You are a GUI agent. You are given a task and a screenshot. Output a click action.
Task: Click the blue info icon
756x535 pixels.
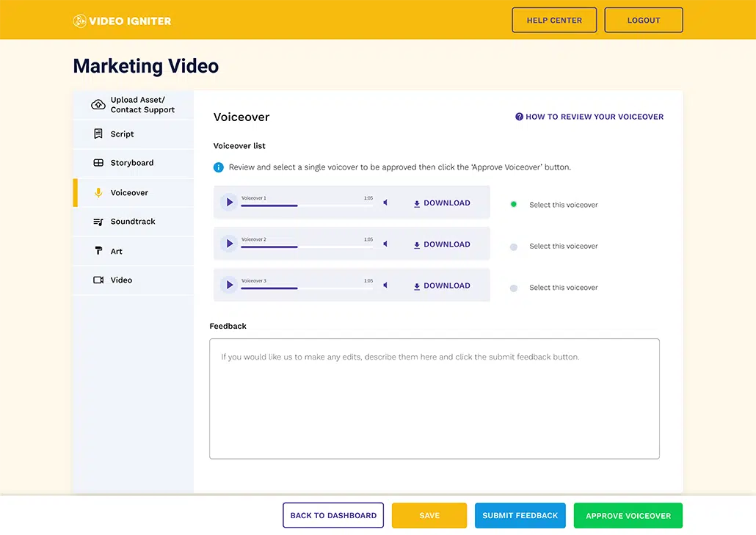(218, 167)
